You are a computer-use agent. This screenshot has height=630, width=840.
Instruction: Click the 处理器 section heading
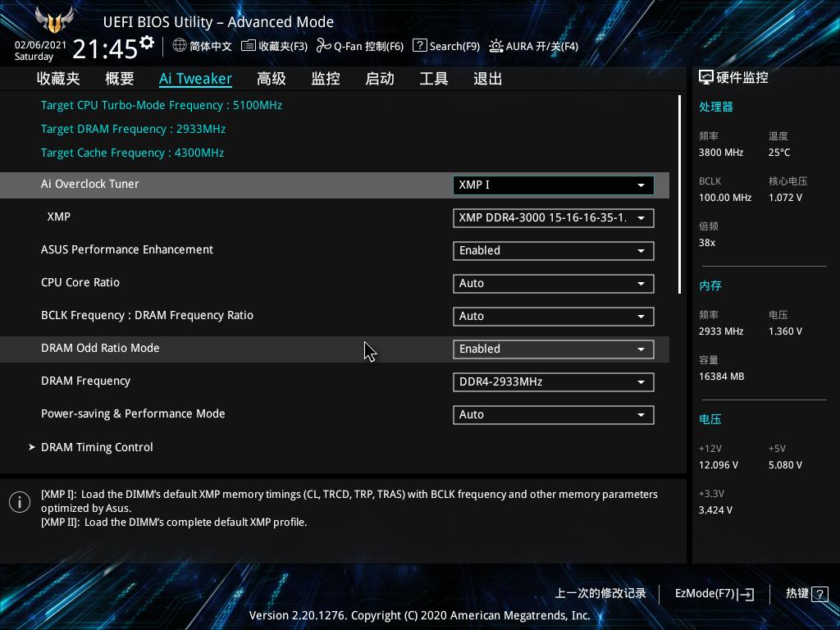[715, 107]
